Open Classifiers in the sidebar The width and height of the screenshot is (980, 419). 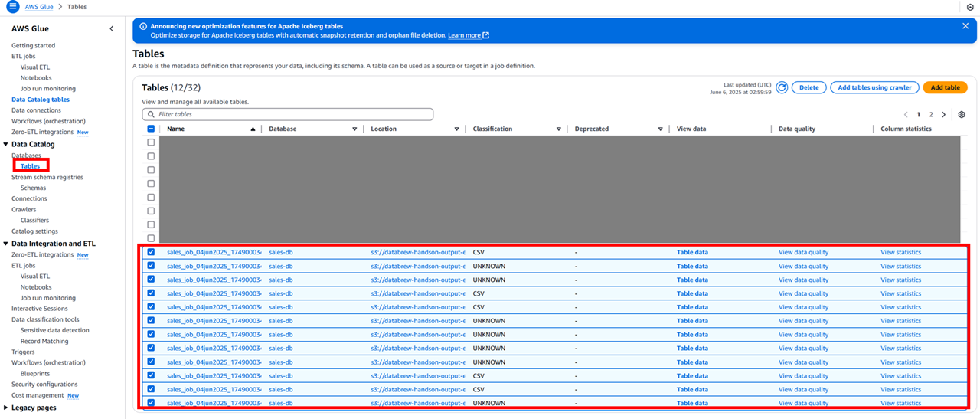coord(34,220)
